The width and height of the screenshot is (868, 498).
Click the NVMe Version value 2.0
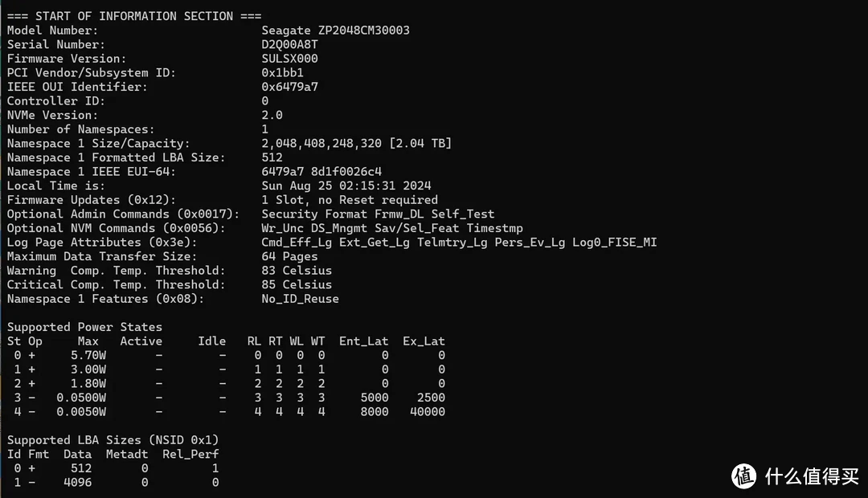click(272, 115)
